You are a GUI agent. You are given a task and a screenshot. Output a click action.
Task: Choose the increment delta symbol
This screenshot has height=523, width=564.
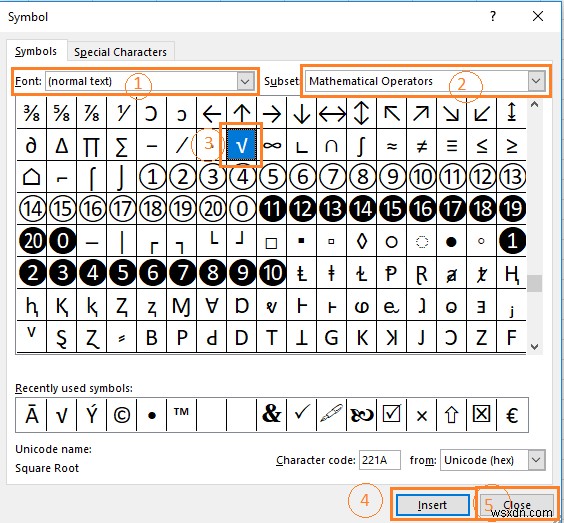pos(62,145)
